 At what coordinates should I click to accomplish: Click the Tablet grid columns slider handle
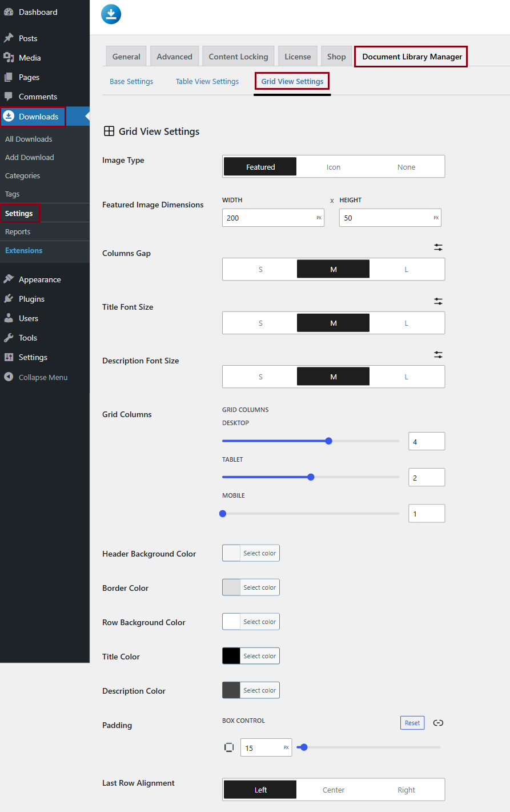311,477
